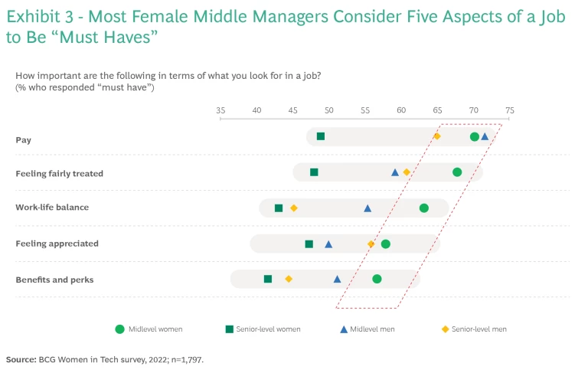Viewport: 588px width, 373px height.
Task: Click the 75 axis tick label
Action: click(x=510, y=111)
